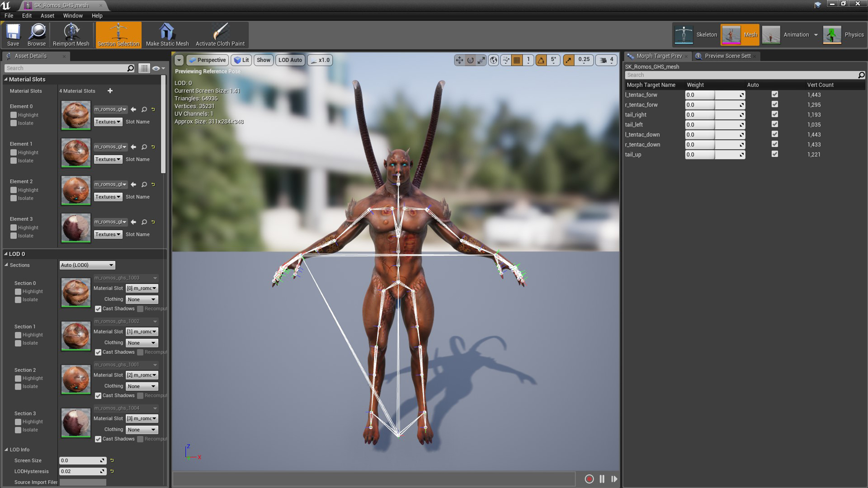Open the Clothing dropdown for Section 1

pos(142,343)
